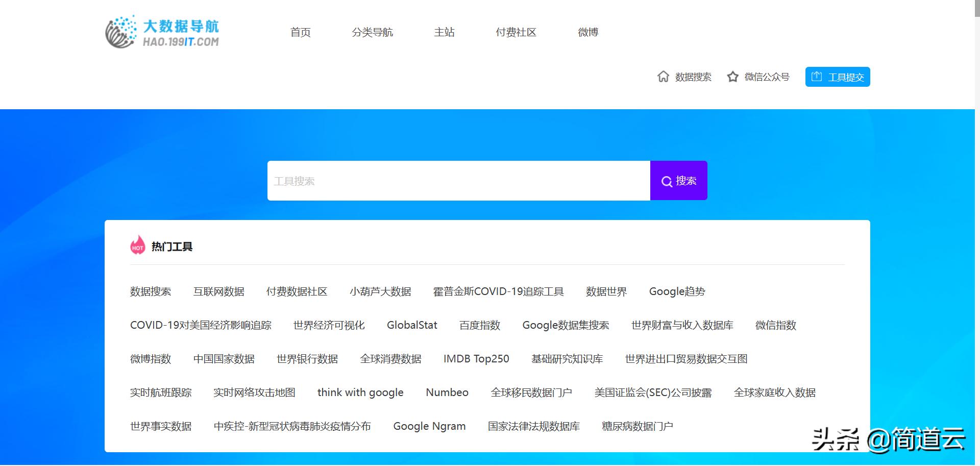The height and width of the screenshot is (466, 980).
Task: Click the star icon beside 微信公众号
Action: click(x=732, y=77)
